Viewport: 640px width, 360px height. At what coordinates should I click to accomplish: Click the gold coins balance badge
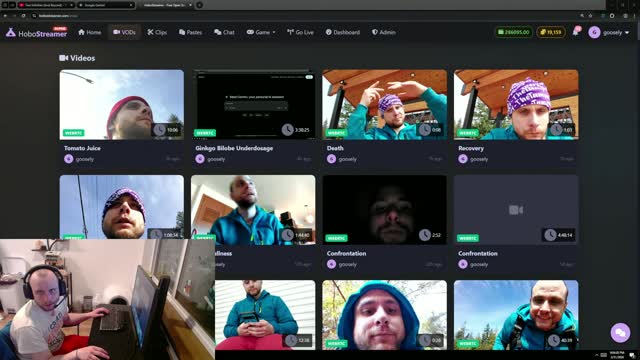(551, 32)
